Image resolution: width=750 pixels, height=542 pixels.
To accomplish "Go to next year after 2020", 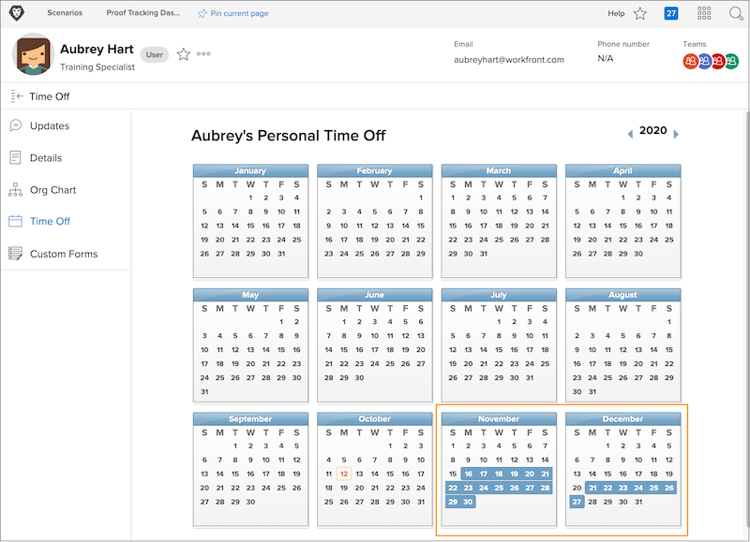I will 676,133.
